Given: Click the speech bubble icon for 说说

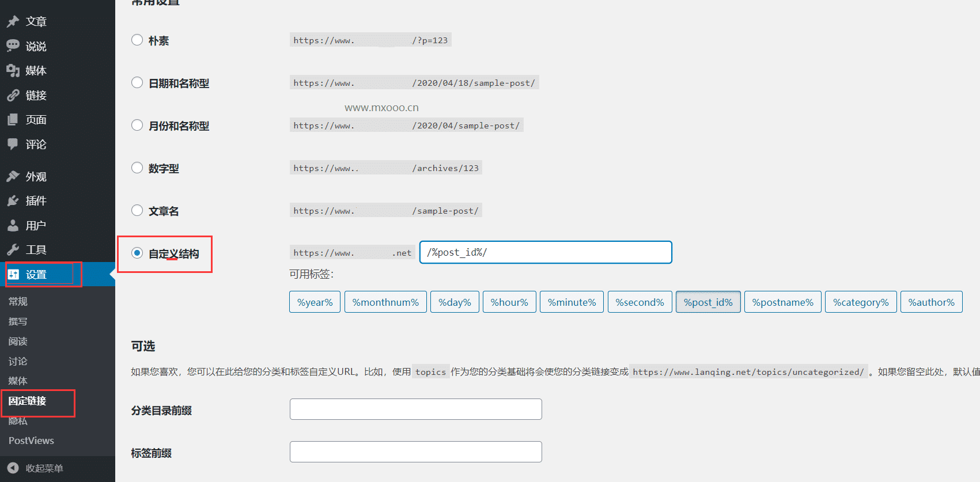Looking at the screenshot, I should [13, 45].
